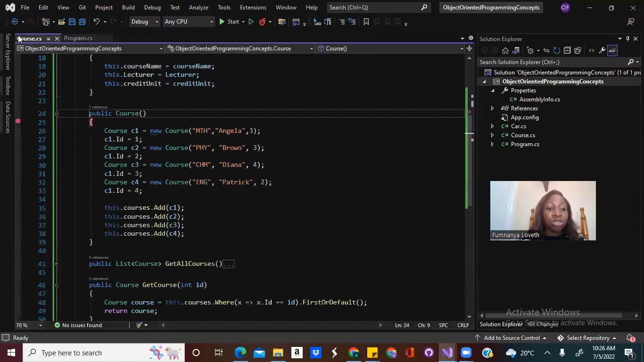Open Properties wrench icon in Solution Explorer toolbar
This screenshot has width=644, height=362.
click(602, 50)
